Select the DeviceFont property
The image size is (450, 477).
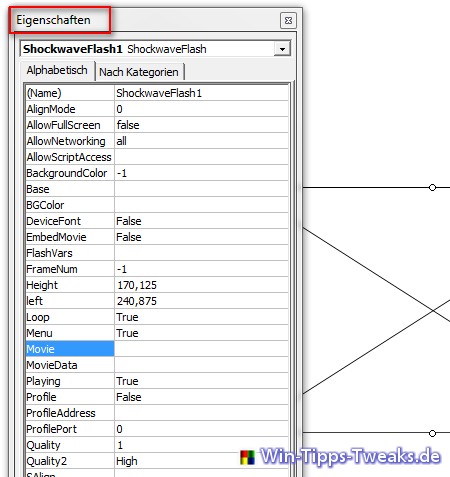[70, 221]
